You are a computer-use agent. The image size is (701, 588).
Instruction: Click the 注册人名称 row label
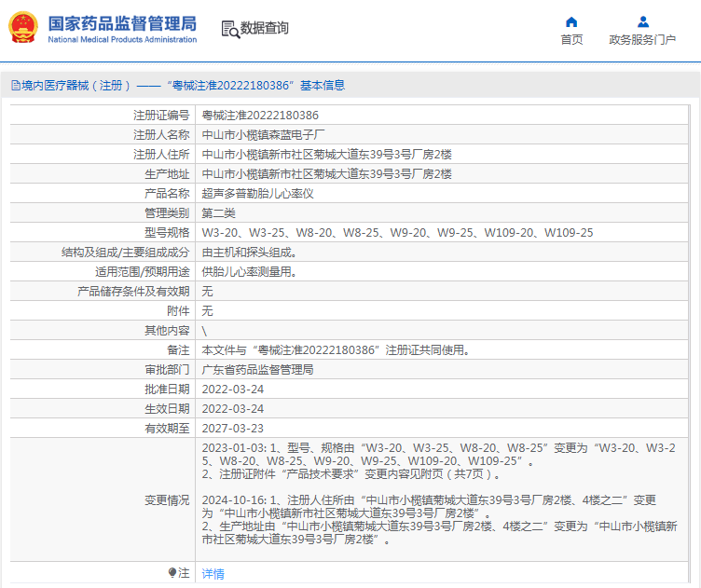[161, 135]
